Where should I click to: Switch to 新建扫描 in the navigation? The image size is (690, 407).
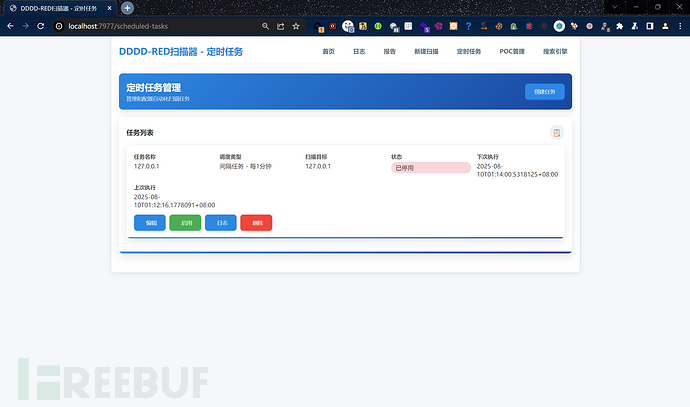click(x=425, y=51)
